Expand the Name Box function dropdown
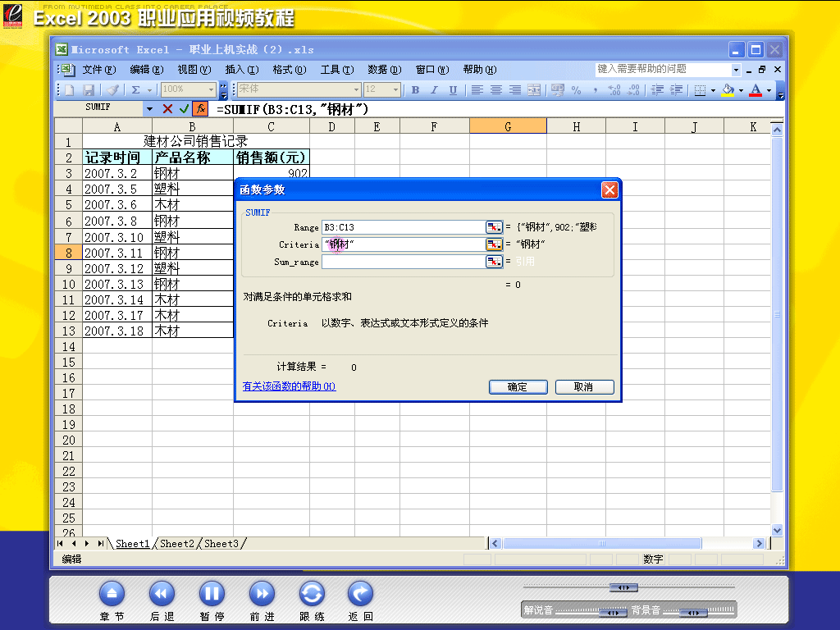 tap(149, 108)
